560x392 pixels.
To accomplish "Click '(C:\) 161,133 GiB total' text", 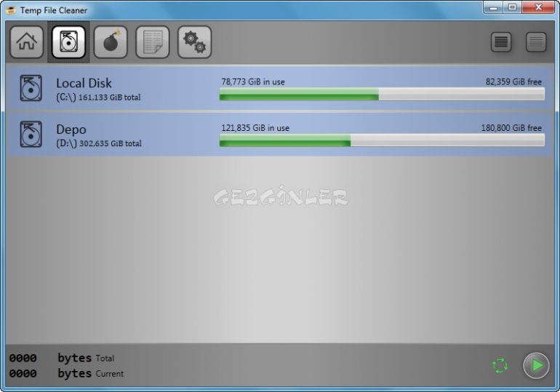I will (x=98, y=97).
